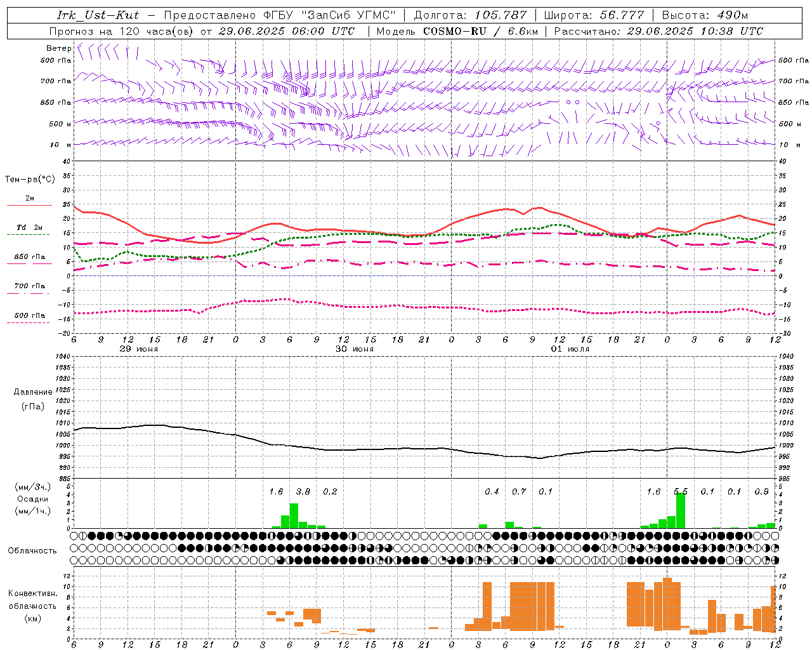Select the '2м' temperature legend entry
Image resolution: width=812 pixels, height=650 pixels.
point(30,198)
